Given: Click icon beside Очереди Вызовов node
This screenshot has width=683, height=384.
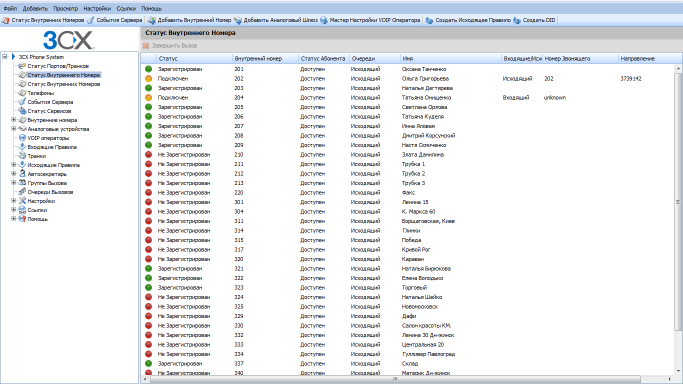Looking at the screenshot, I should point(22,192).
